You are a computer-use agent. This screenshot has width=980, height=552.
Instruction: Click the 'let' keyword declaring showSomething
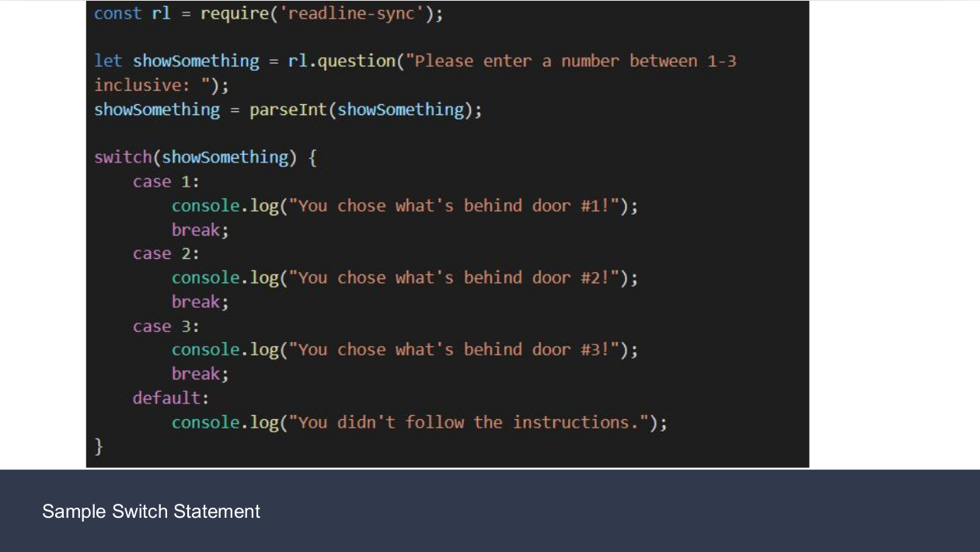click(x=108, y=61)
